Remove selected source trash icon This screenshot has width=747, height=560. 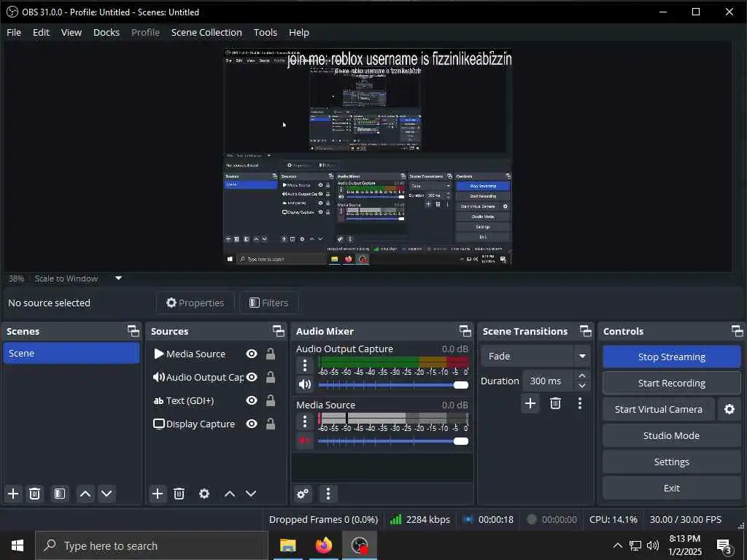tap(179, 494)
